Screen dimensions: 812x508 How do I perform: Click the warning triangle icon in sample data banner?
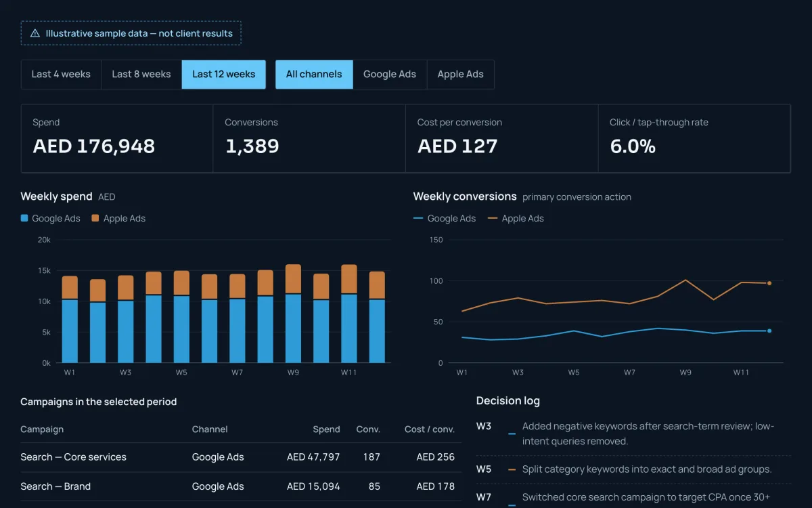35,33
